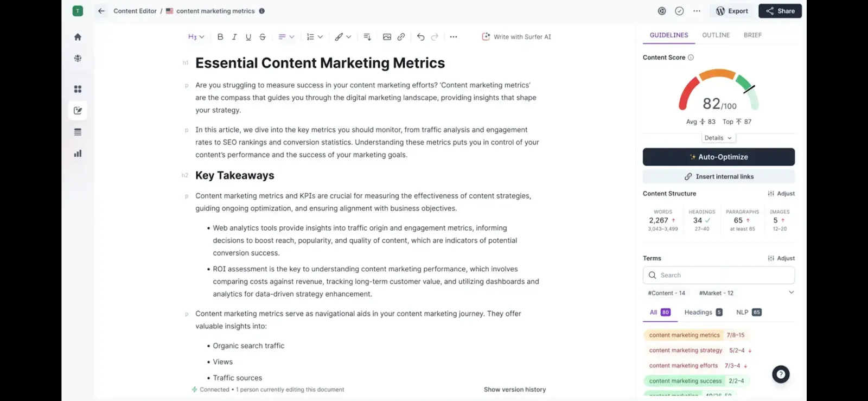Select the All 80 terms filter tab
The height and width of the screenshot is (401, 868).
(660, 313)
